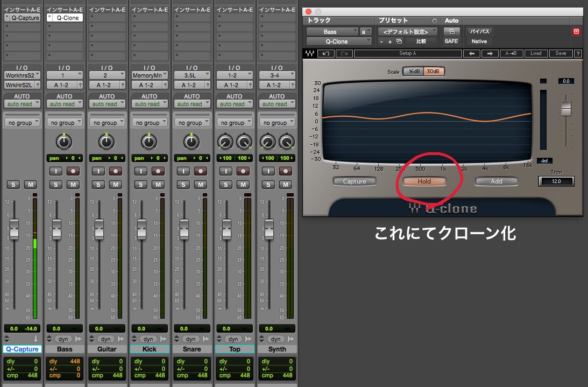588x387 pixels.
Task: Mute the Kick track
Action: tap(158, 184)
